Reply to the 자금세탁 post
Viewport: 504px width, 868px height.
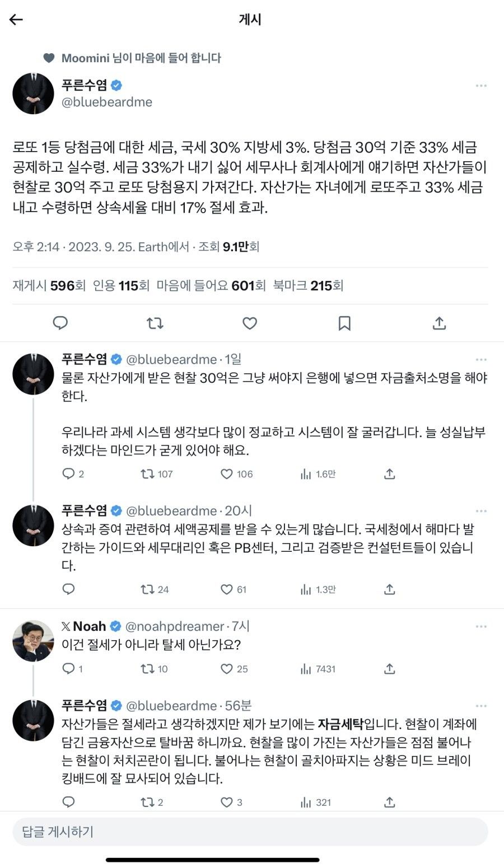(x=68, y=802)
